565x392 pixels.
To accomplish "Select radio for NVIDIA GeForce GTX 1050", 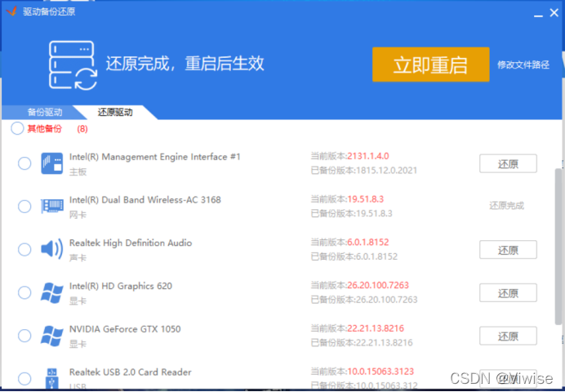I will pos(24,336).
